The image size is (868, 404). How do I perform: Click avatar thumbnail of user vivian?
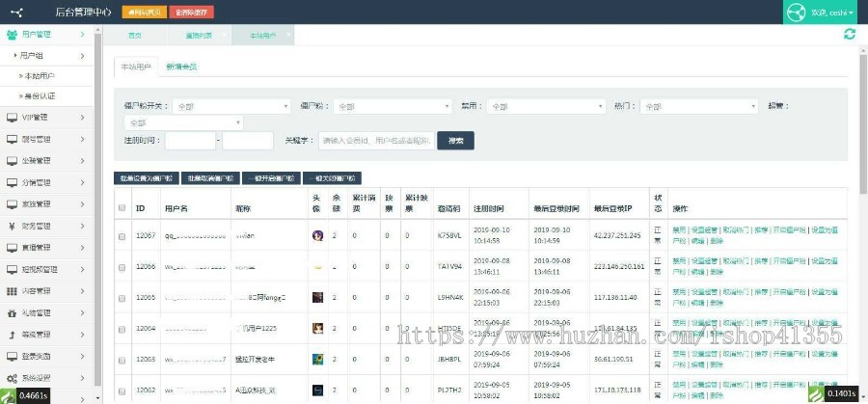[x=317, y=236]
